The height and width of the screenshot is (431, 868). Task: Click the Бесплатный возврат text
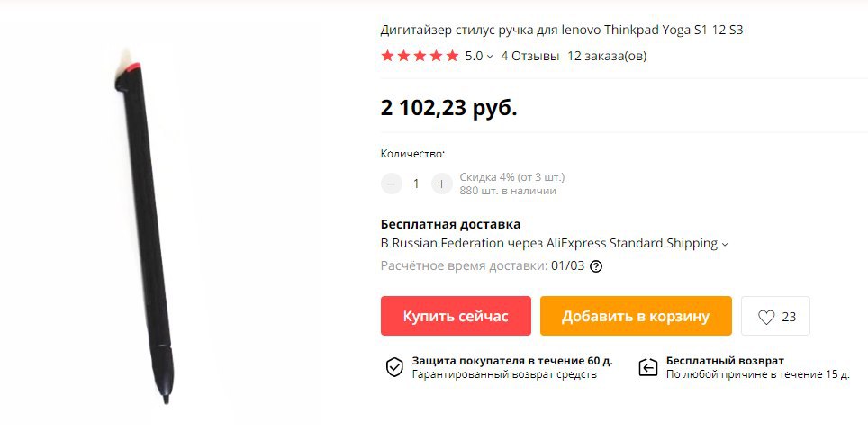click(725, 361)
